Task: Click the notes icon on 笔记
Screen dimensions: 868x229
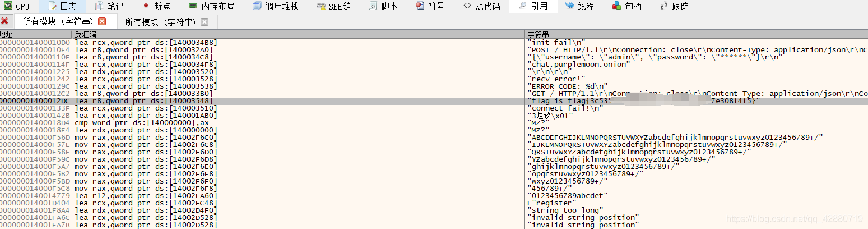Action: pos(99,6)
